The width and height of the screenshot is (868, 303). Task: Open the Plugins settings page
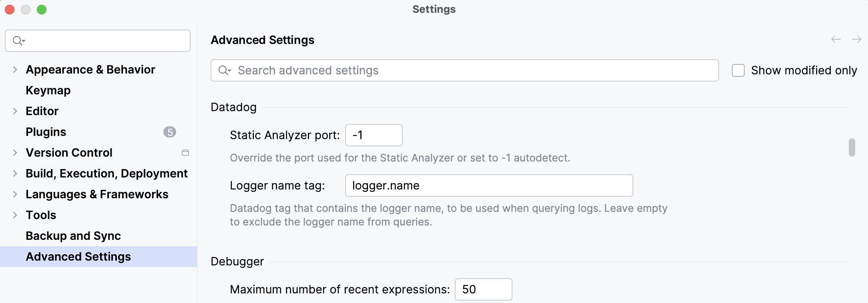(x=46, y=132)
